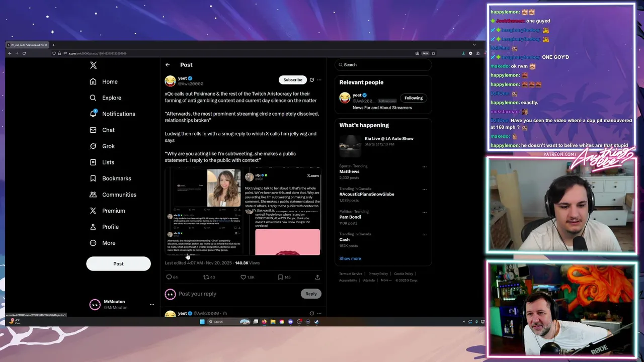Open Bookmarks in the sidebar
The image size is (644, 362).
click(x=110, y=178)
